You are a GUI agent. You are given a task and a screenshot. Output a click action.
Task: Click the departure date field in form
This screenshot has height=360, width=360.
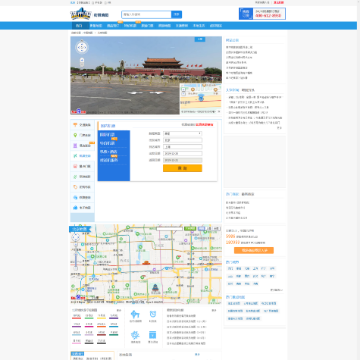[x=183, y=154]
